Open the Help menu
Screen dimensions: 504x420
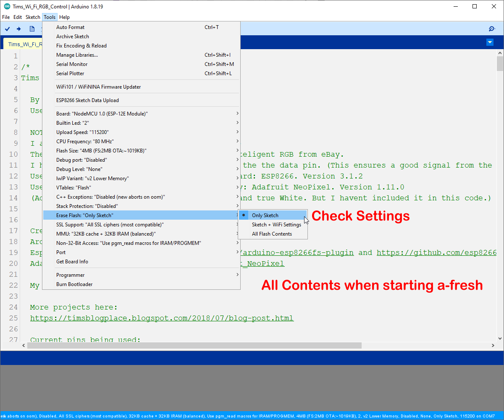(64, 17)
